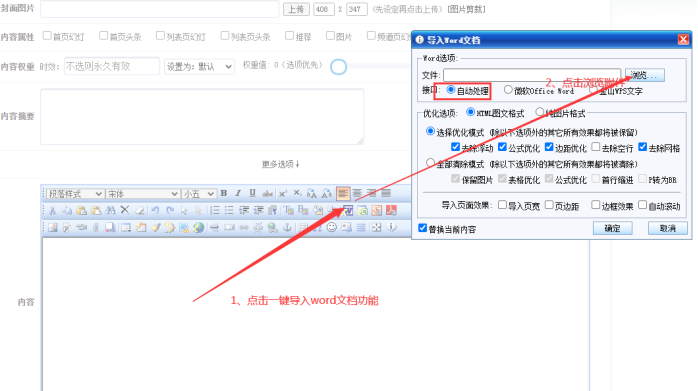
Task: Confirm import with 确定 button
Action: click(613, 228)
